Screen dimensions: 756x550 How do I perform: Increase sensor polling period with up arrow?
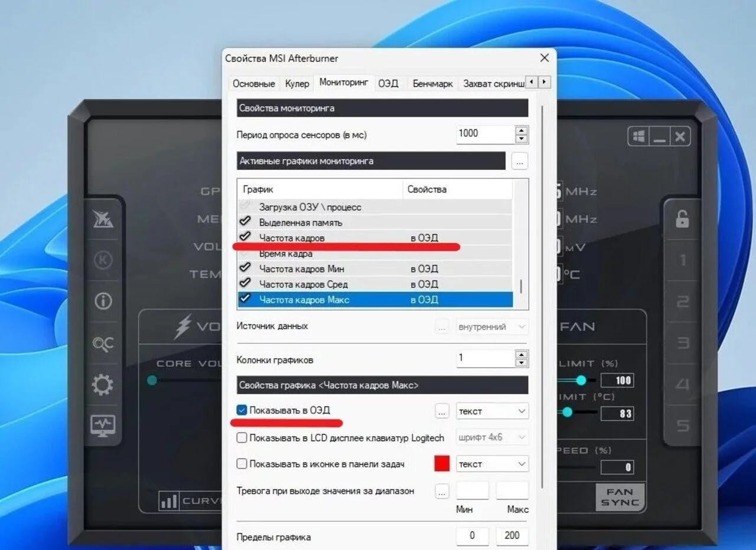[522, 130]
